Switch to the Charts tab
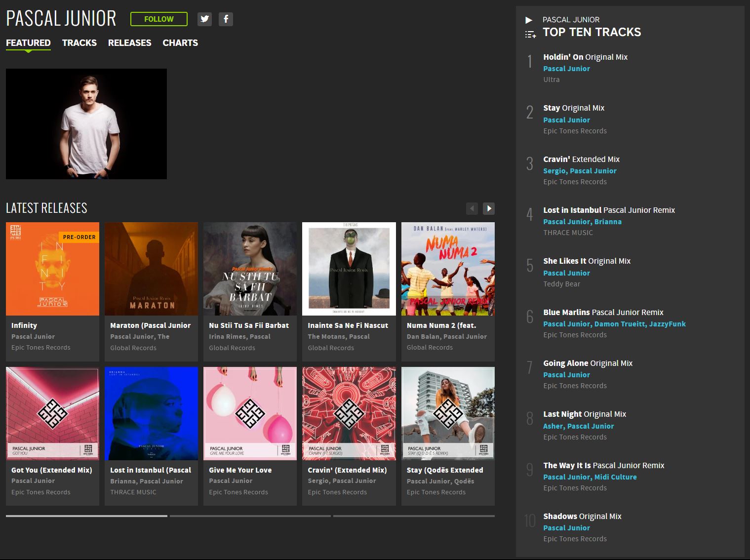This screenshot has width=750, height=560. click(180, 43)
